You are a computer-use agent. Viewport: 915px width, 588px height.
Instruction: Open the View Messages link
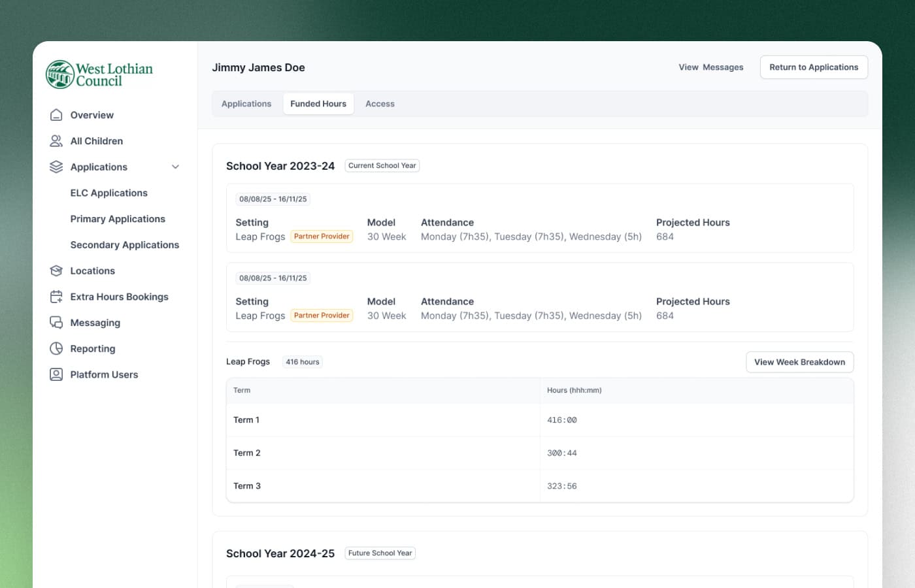[x=710, y=67]
